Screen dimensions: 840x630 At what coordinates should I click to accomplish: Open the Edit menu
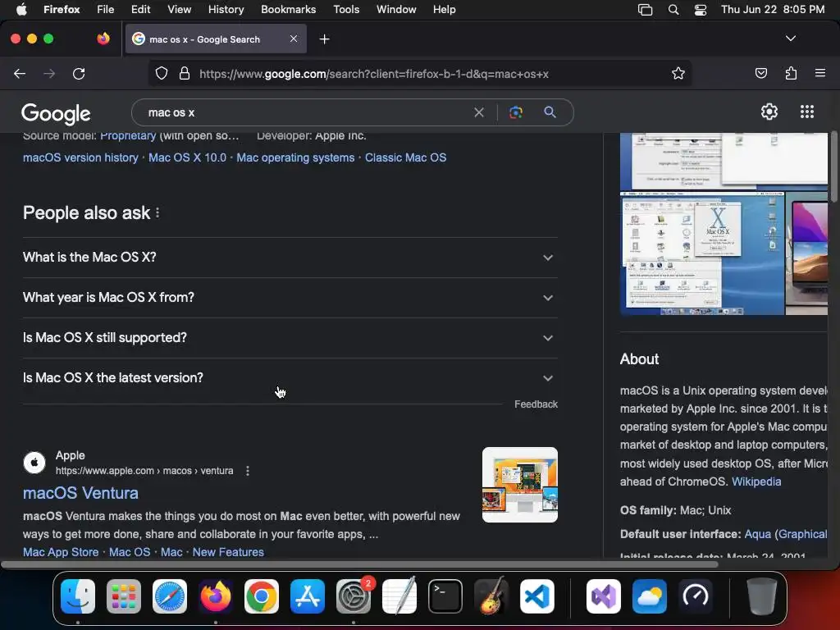point(141,9)
